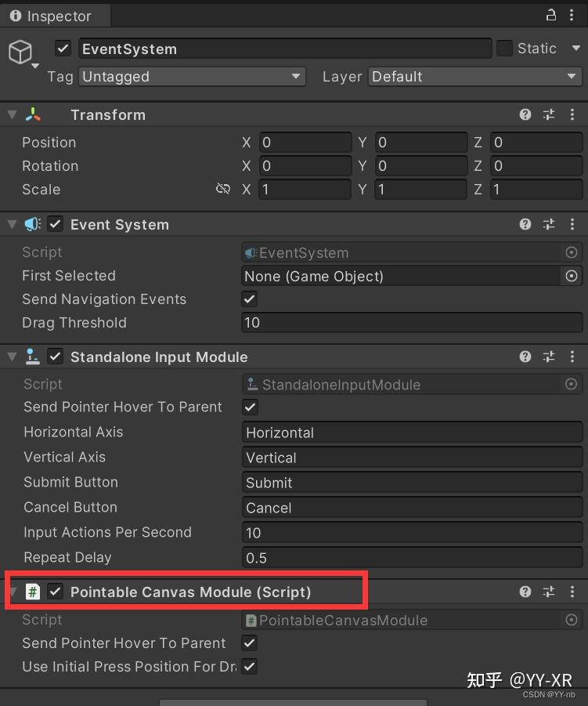The image size is (588, 706).
Task: Disable Send Navigation Events checkbox
Action: (250, 299)
